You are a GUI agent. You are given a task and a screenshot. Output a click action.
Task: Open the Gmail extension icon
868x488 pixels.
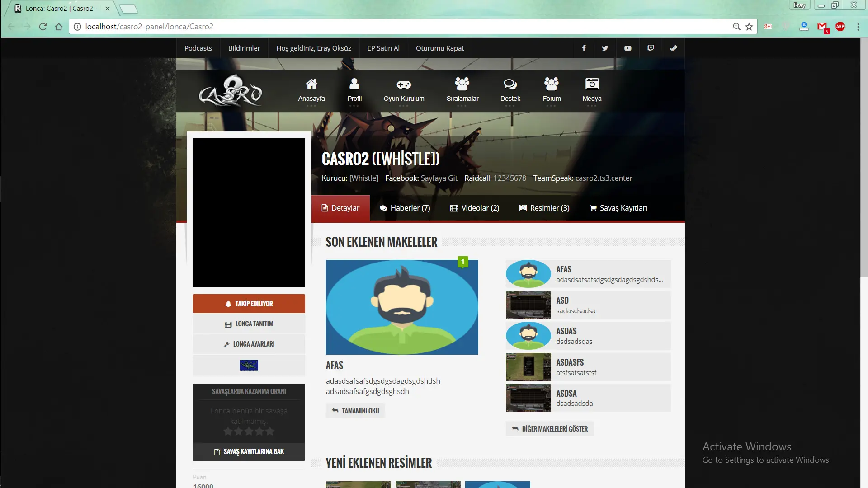[x=822, y=27]
